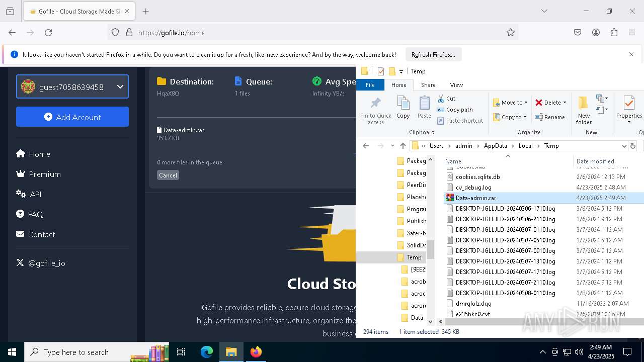Click the tracking protection shield icon
Screen dimensions: 644x362
pyautogui.click(x=115, y=33)
